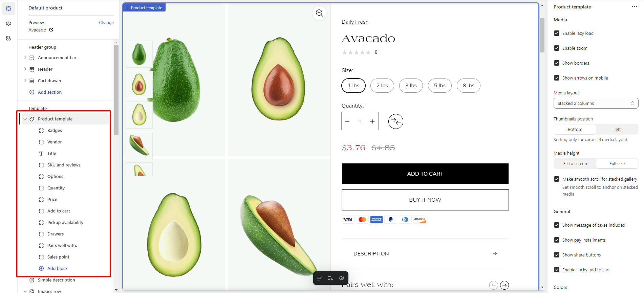The height and width of the screenshot is (293, 644).
Task: Click next arrow in Pairs well with carousel
Action: click(505, 285)
